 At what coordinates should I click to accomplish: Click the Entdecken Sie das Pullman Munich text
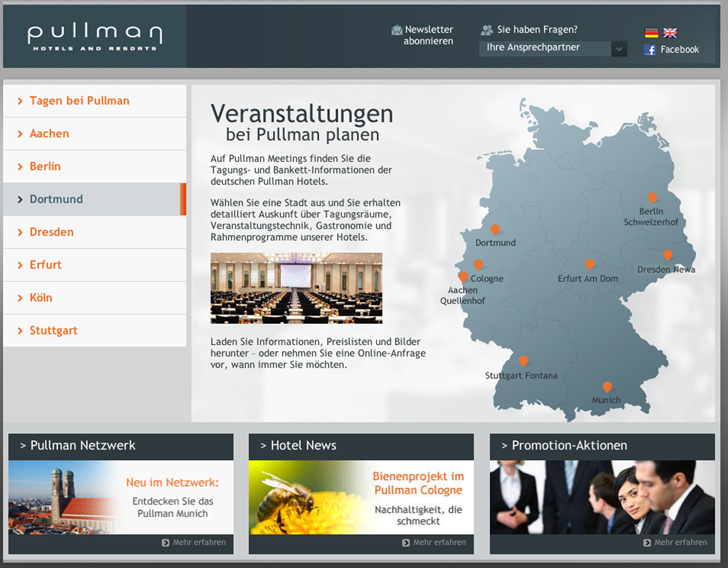(x=173, y=507)
